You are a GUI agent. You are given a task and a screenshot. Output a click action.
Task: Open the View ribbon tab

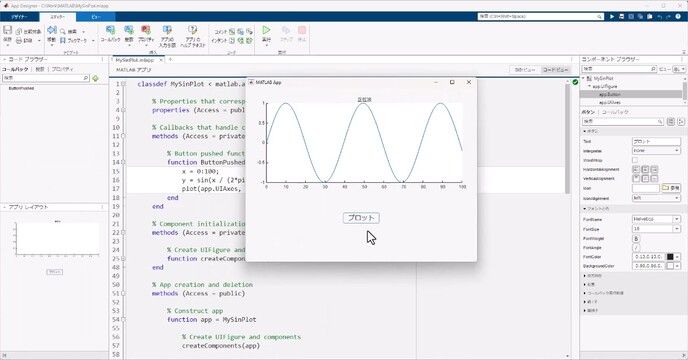click(x=96, y=17)
